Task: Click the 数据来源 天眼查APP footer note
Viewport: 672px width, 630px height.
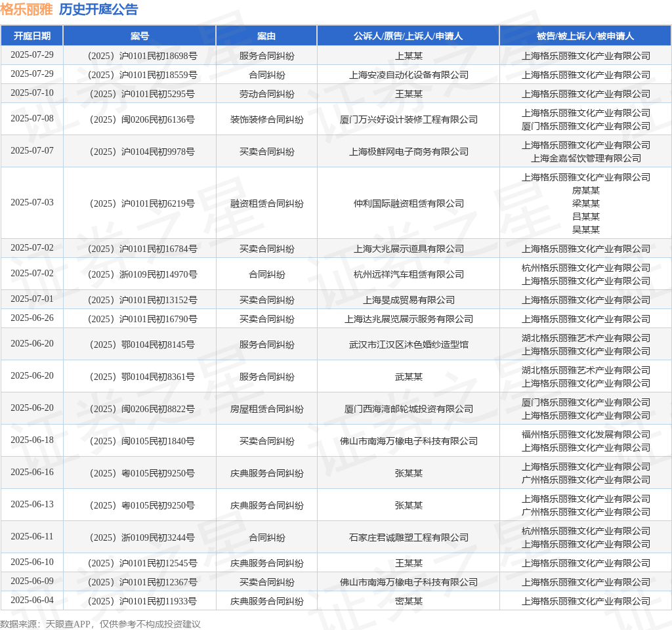Action: pos(100,624)
